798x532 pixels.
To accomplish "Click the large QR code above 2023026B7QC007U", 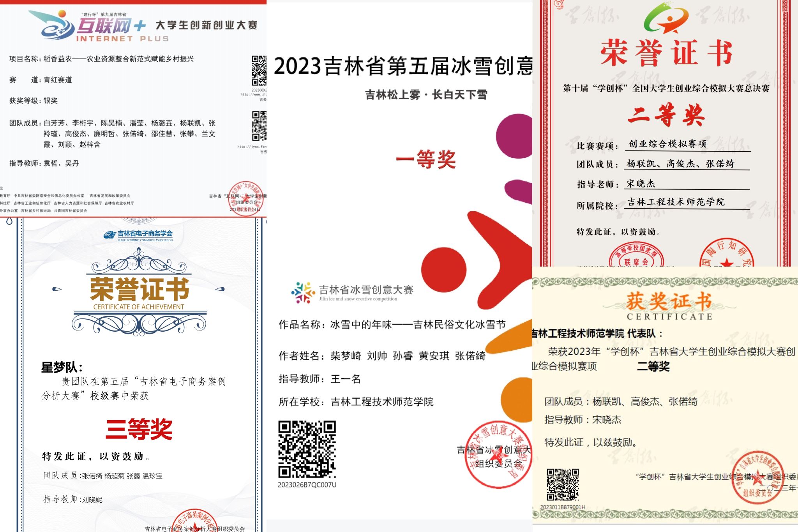I will (307, 449).
